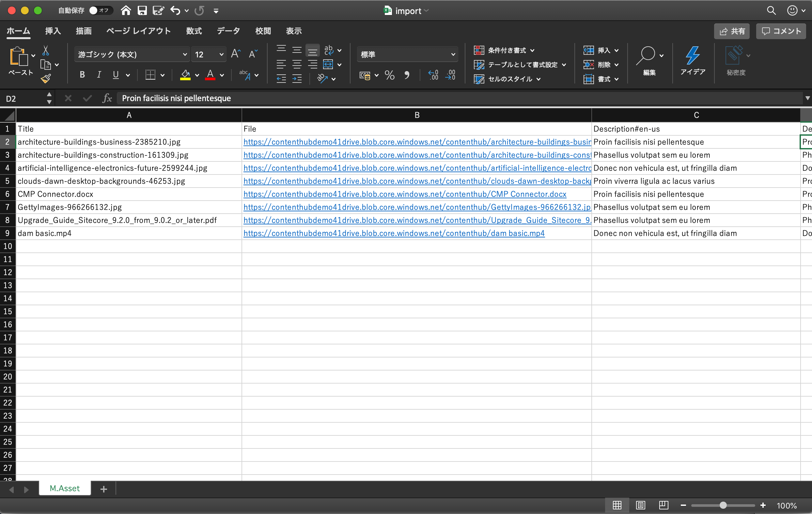The image size is (812, 514).
Task: Expand the セルのスタイル dropdown
Action: pyautogui.click(x=538, y=79)
